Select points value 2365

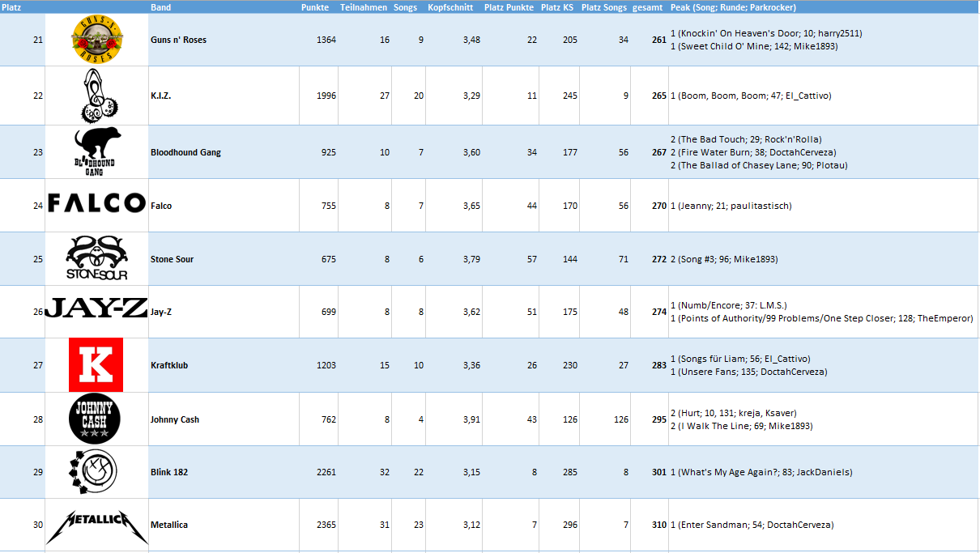(x=326, y=525)
